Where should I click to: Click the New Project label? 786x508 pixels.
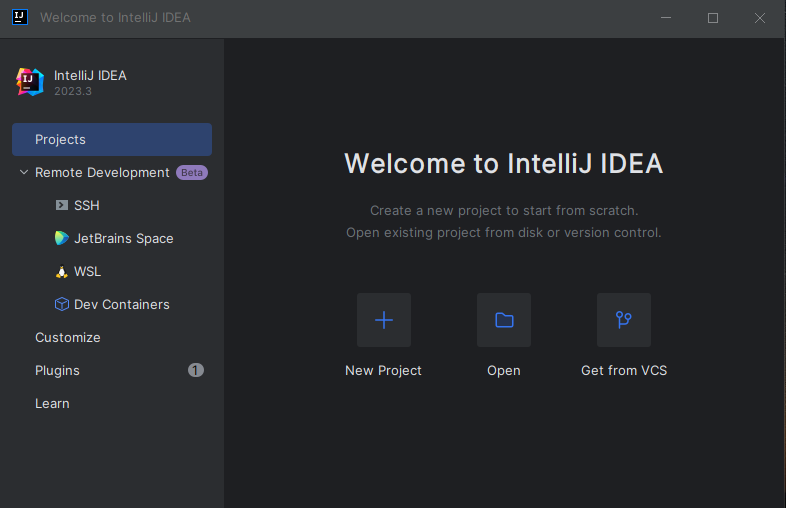point(383,371)
